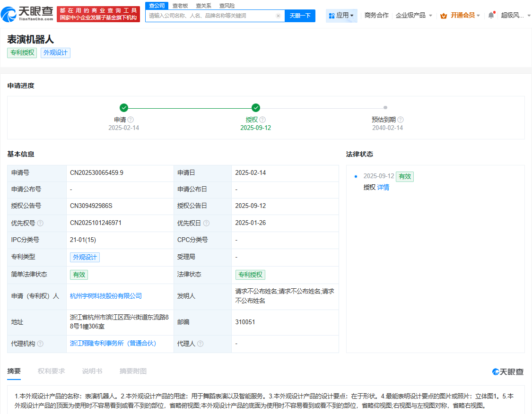Expand the 应用 dropdown arrow

[x=351, y=15]
